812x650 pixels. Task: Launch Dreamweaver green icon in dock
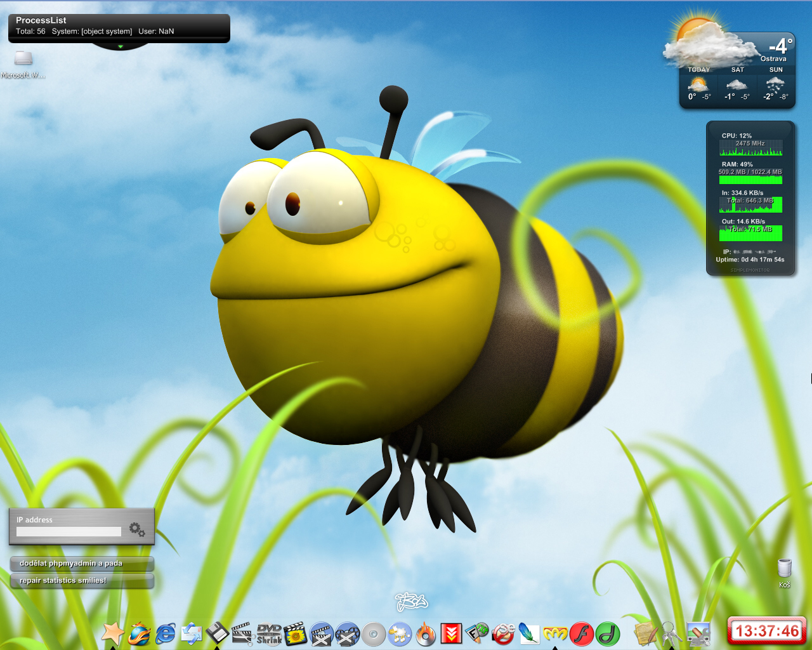coord(607,633)
